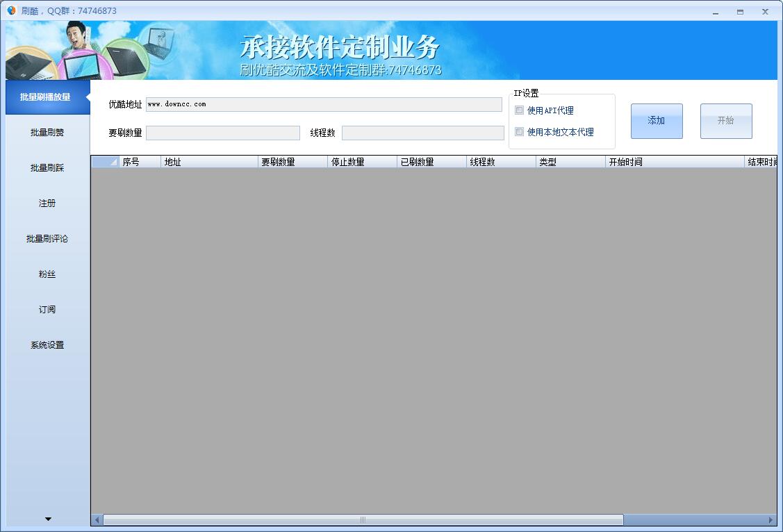The width and height of the screenshot is (783, 532).
Task: Switch to 批量刷评论 mode
Action: click(x=46, y=238)
